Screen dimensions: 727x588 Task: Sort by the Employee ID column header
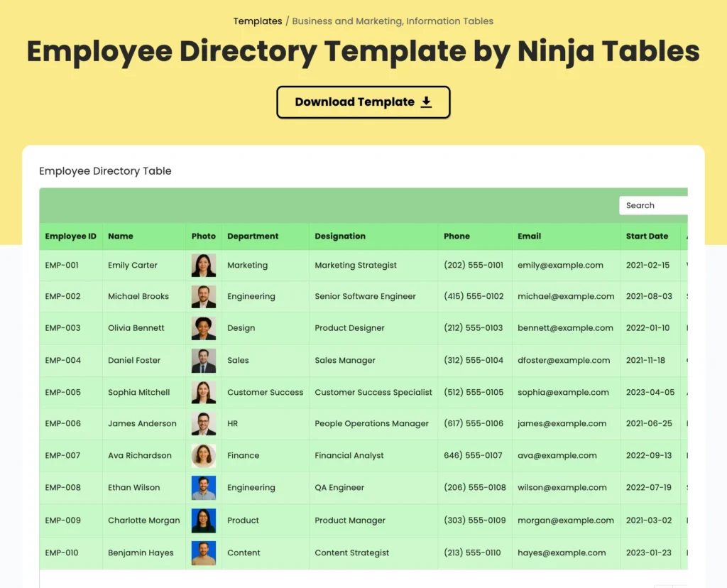click(x=70, y=236)
